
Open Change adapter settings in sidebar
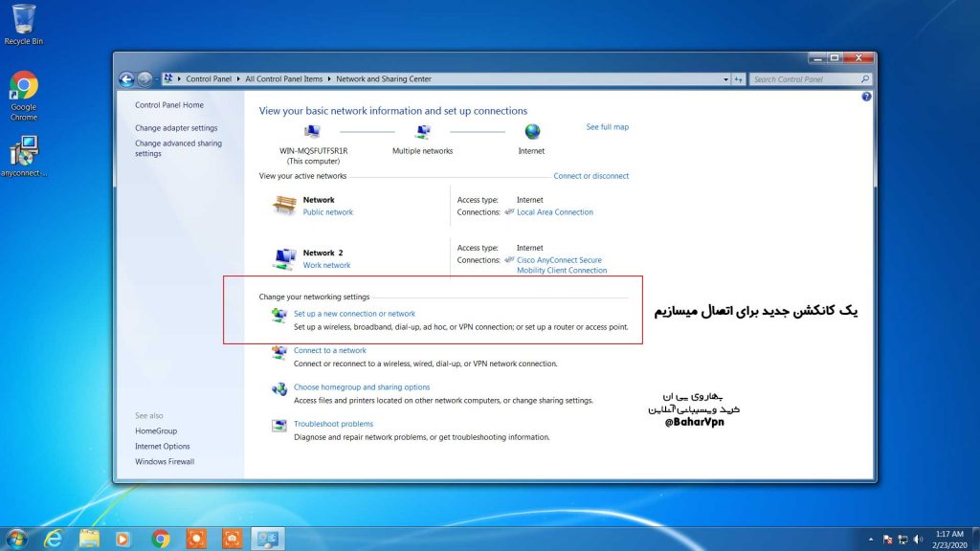click(x=176, y=128)
